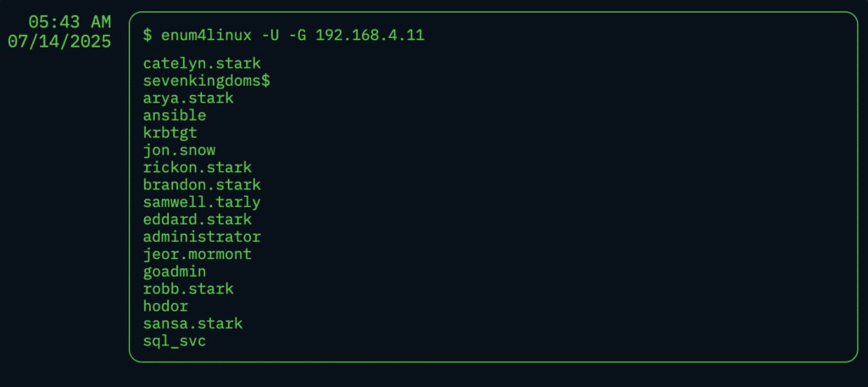Click the robb.stark entry
868x387 pixels.
pyautogui.click(x=188, y=289)
